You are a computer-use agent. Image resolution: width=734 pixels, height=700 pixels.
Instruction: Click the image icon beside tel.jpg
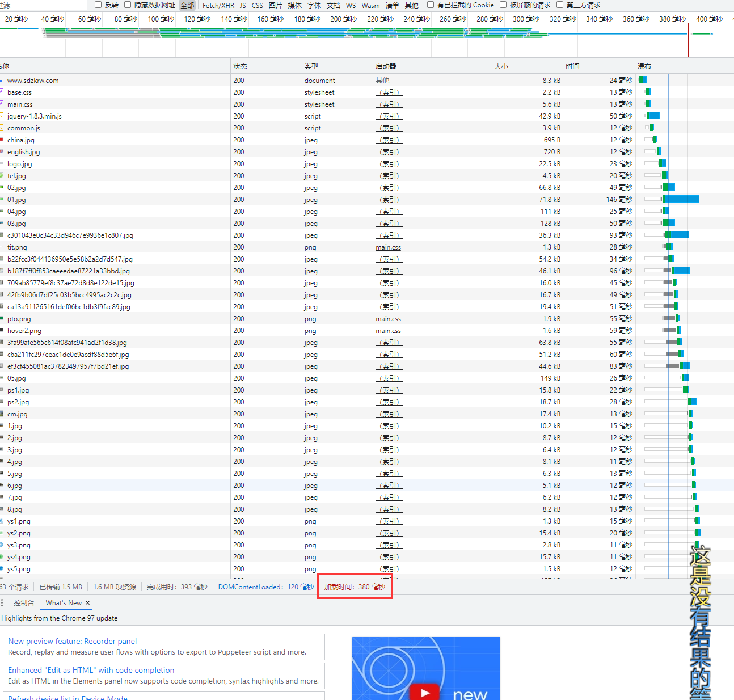[2, 176]
